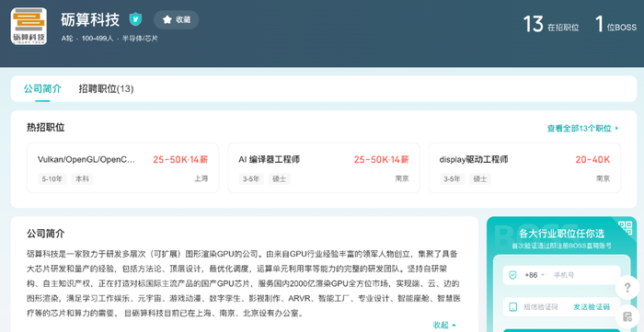Select the 公司简介 tab
This screenshot has width=644, height=332.
coord(42,88)
